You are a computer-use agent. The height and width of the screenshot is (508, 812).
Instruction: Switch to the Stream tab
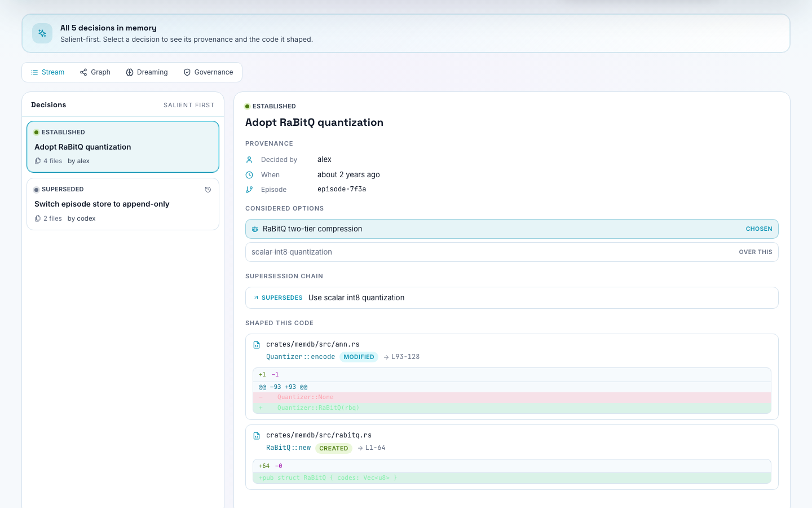point(47,72)
